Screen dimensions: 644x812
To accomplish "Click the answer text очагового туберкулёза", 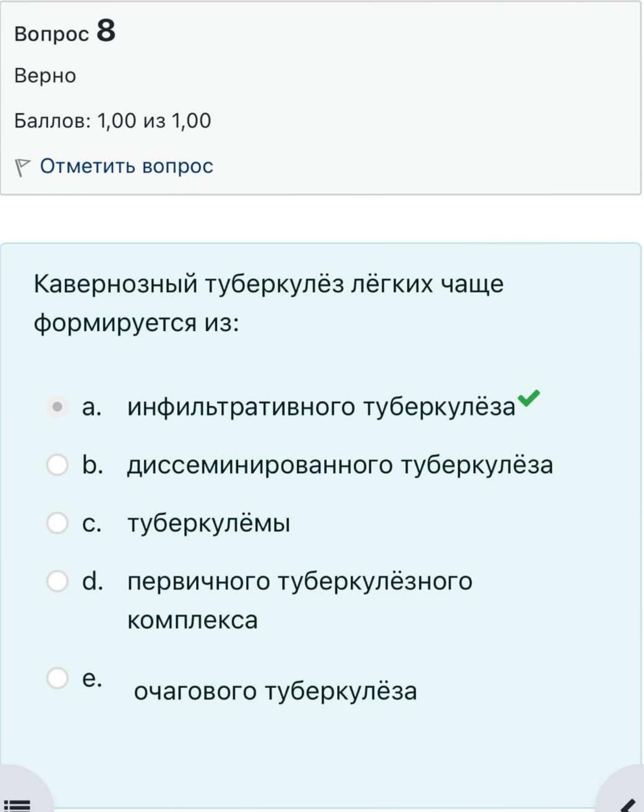I will (x=275, y=691).
